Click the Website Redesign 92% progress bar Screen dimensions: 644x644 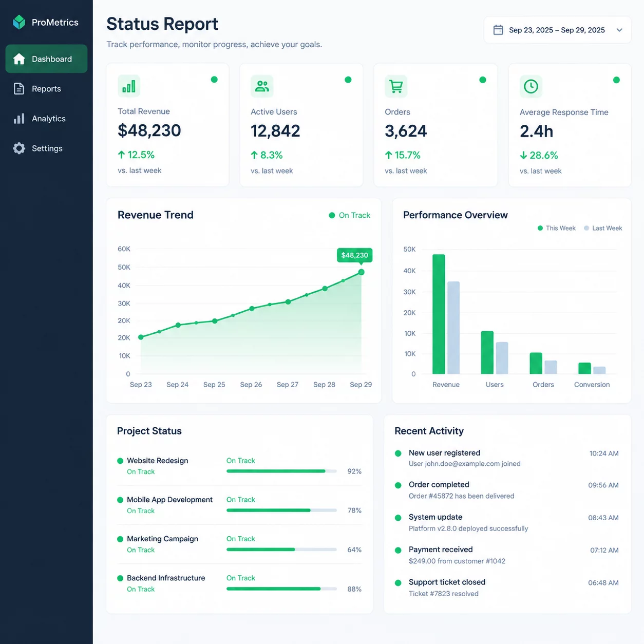(x=281, y=471)
